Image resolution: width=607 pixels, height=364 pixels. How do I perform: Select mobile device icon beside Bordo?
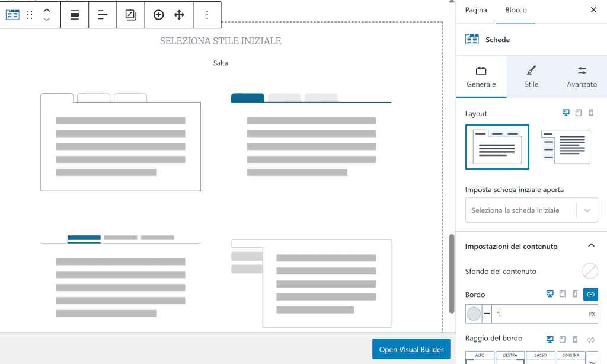coord(574,294)
